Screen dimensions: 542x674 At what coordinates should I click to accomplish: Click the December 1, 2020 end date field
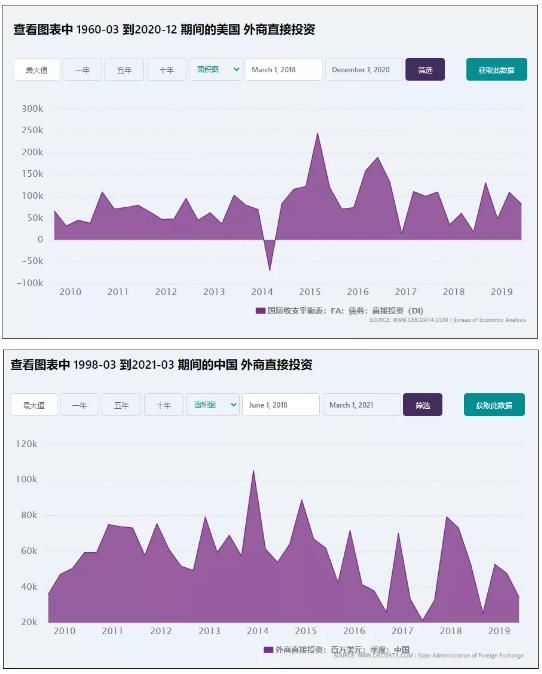[364, 70]
